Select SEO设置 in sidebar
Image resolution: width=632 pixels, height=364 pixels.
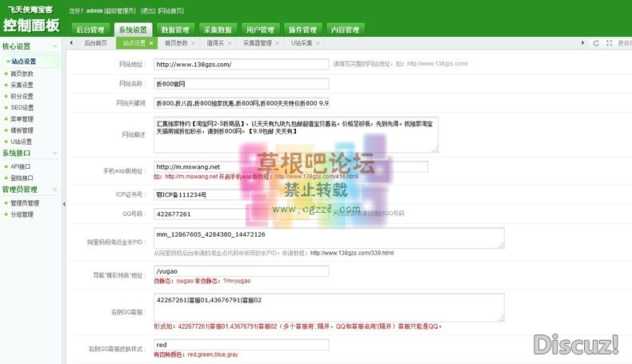pyautogui.click(x=22, y=107)
